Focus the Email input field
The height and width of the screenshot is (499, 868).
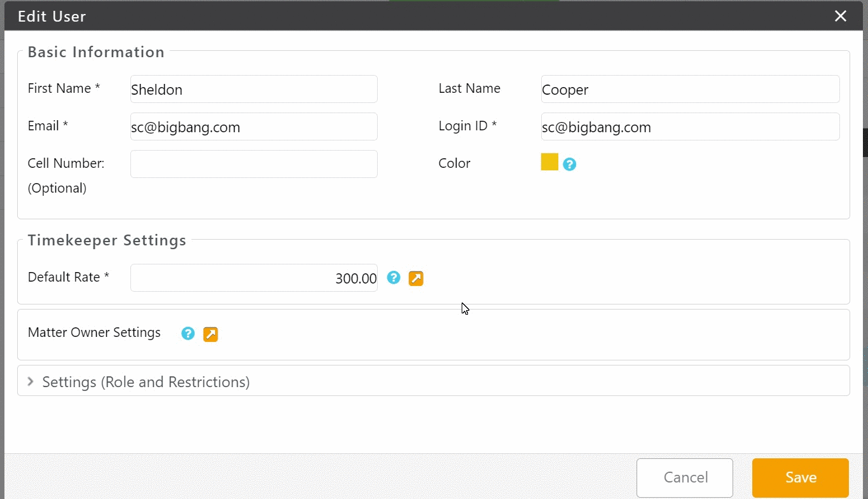pyautogui.click(x=254, y=127)
